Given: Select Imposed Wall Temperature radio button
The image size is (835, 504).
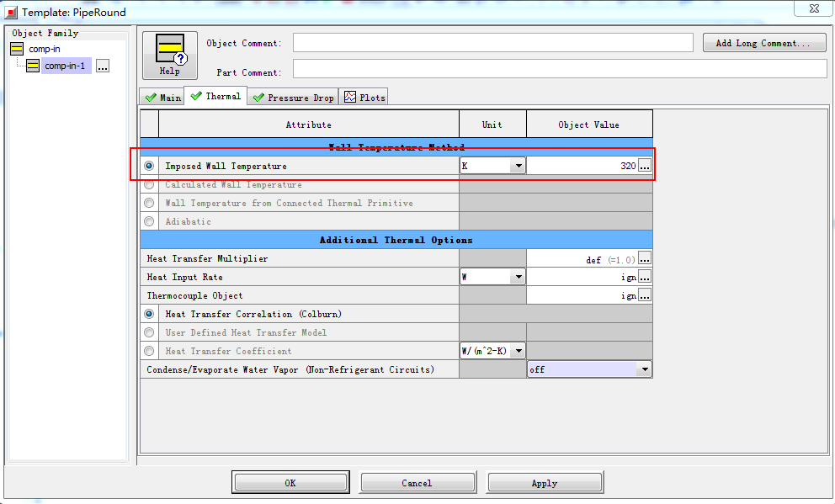Looking at the screenshot, I should pos(149,167).
